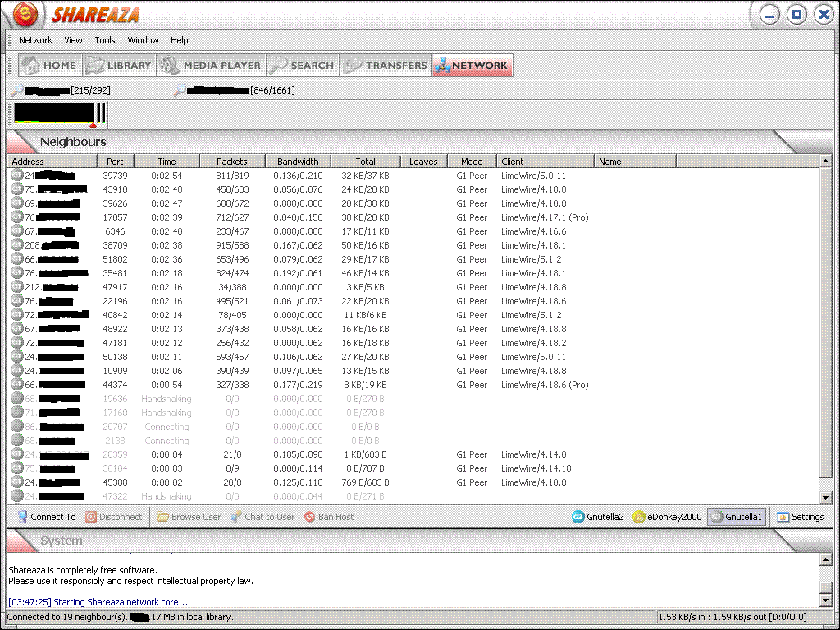Image resolution: width=840 pixels, height=630 pixels.
Task: Click the grey status icon beside port 20707
Action: click(17, 426)
